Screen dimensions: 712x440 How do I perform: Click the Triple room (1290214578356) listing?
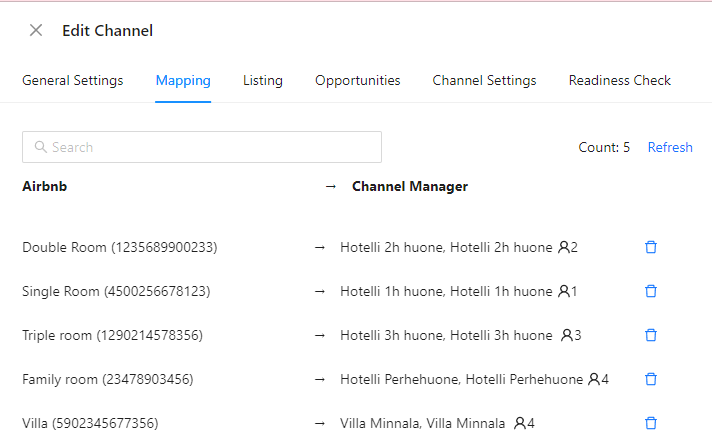113,335
